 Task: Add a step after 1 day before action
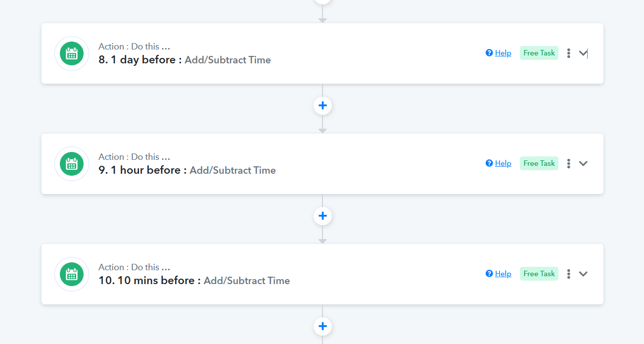(322, 105)
